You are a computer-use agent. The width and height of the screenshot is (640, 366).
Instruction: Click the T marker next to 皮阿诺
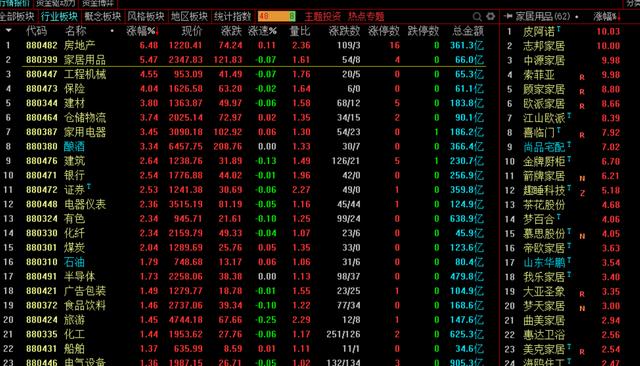(558, 29)
